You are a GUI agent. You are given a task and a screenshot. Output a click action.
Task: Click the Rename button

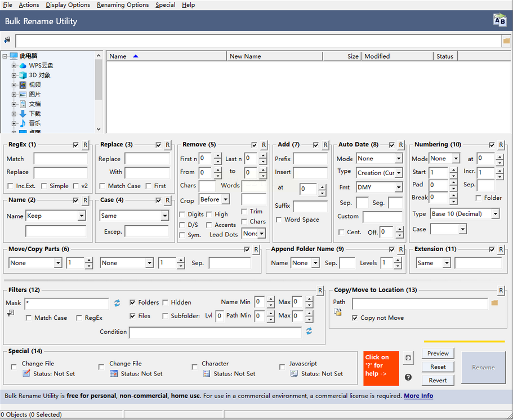tap(483, 367)
